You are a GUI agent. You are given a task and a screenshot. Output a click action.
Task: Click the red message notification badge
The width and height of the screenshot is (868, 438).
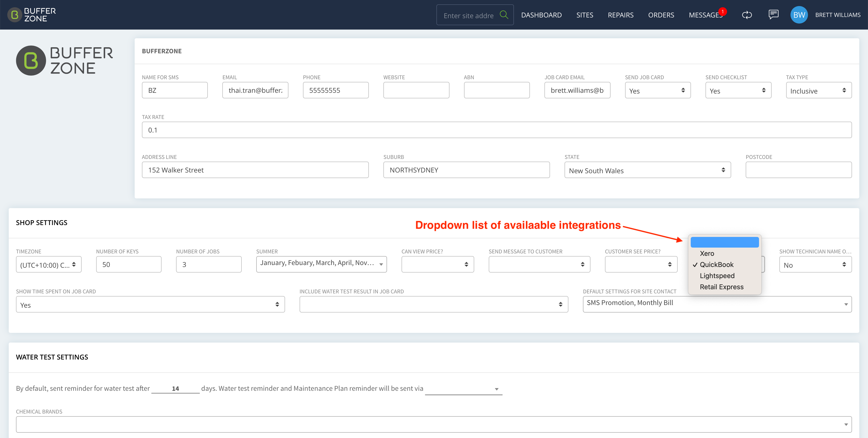click(x=722, y=11)
